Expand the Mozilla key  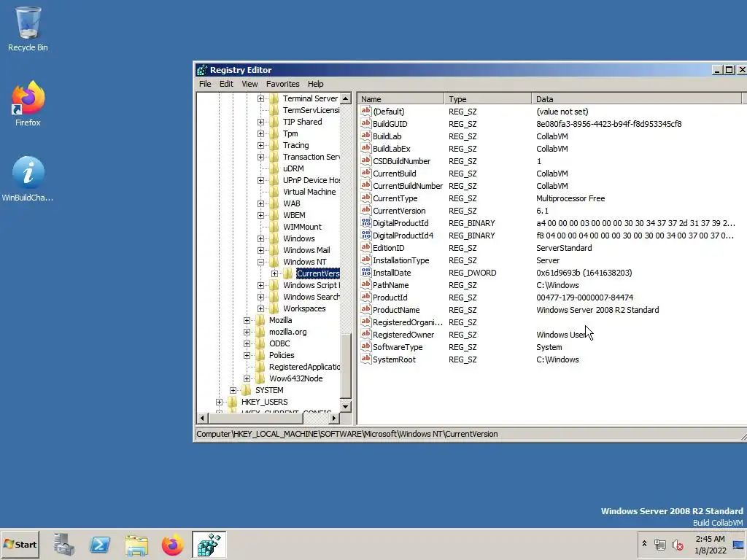coord(247,320)
